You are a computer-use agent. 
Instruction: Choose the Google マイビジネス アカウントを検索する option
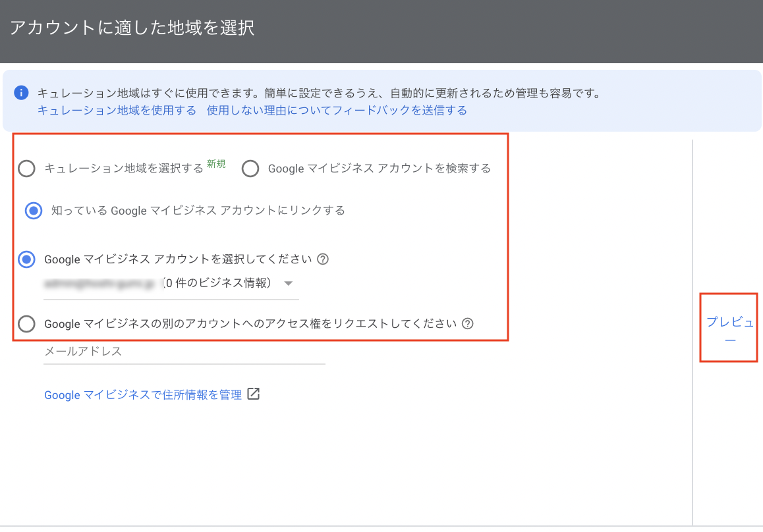250,169
